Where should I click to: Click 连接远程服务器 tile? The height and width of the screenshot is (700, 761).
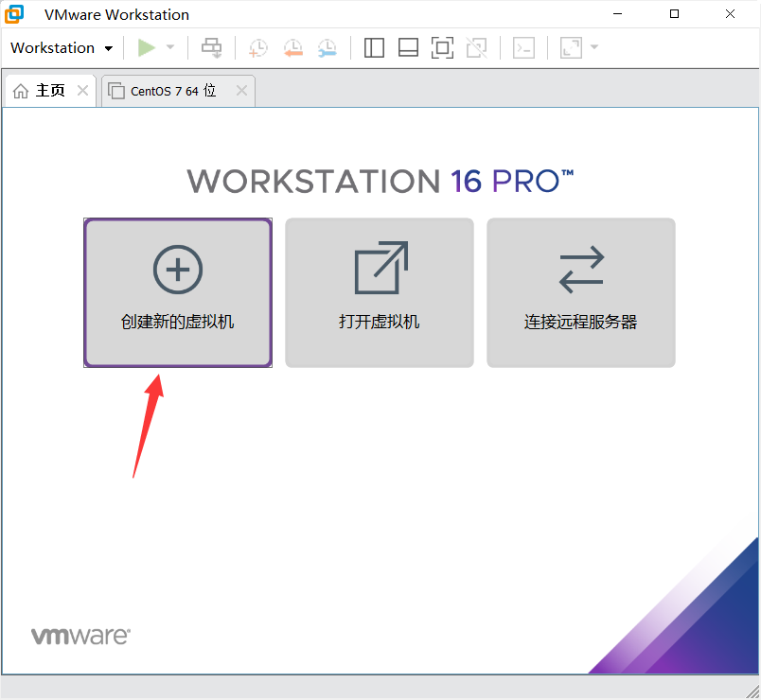click(581, 292)
